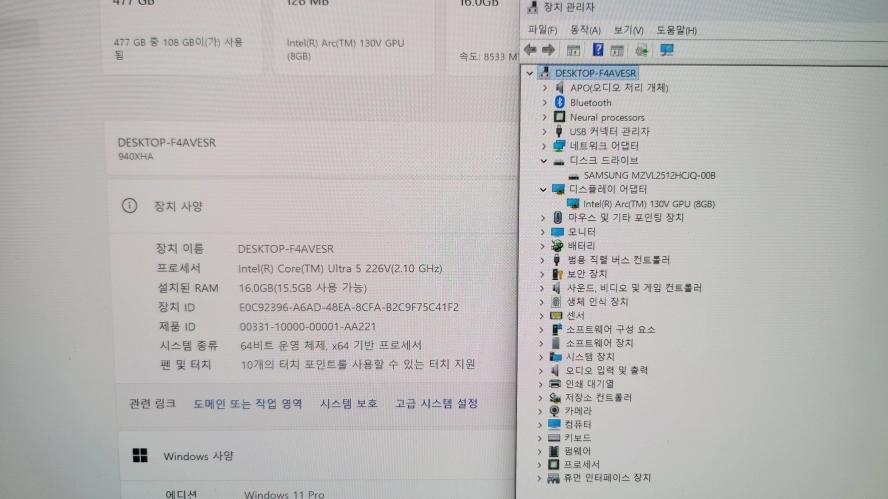The width and height of the screenshot is (888, 499).
Task: Click the blue Help question-mark toolbar icon
Action: pos(597,50)
